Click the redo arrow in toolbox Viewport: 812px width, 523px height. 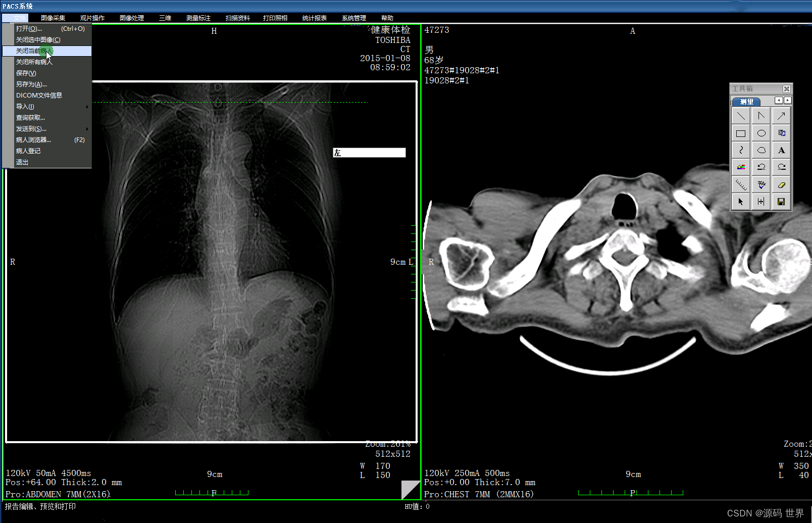tap(781, 167)
